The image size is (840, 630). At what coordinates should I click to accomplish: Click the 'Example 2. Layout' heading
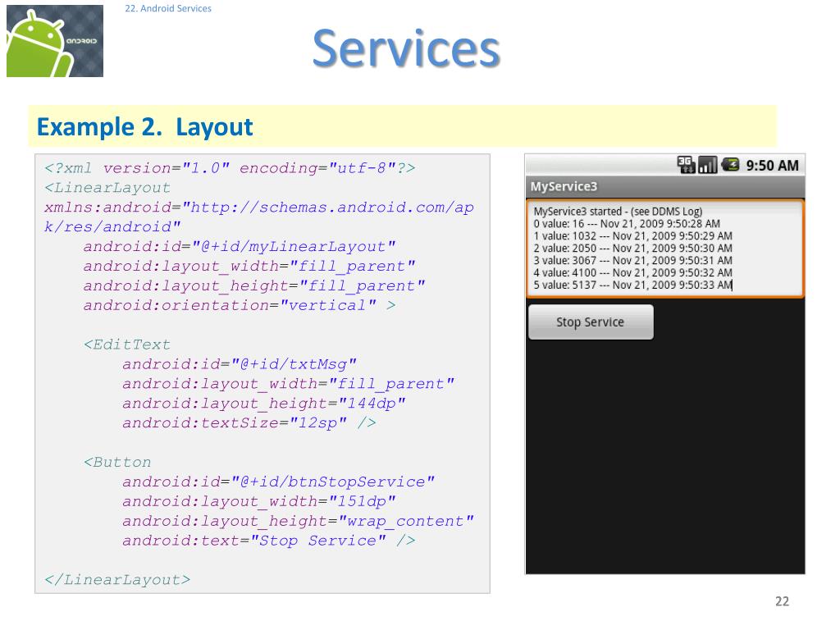pyautogui.click(x=145, y=127)
